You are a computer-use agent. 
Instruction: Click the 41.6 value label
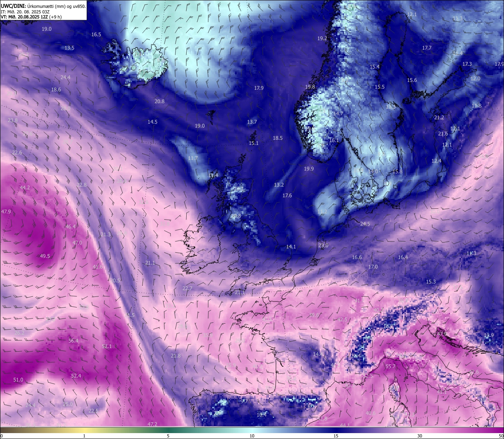click(98, 267)
